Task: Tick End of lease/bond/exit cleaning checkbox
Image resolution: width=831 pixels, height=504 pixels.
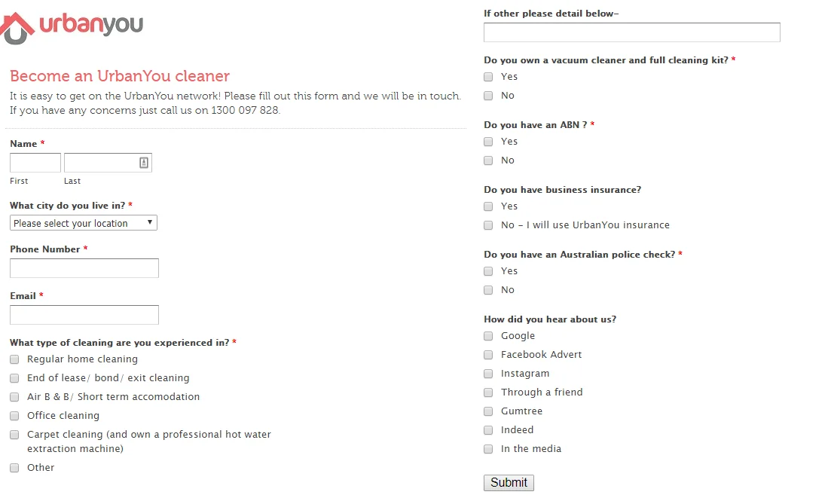Action: 14,378
